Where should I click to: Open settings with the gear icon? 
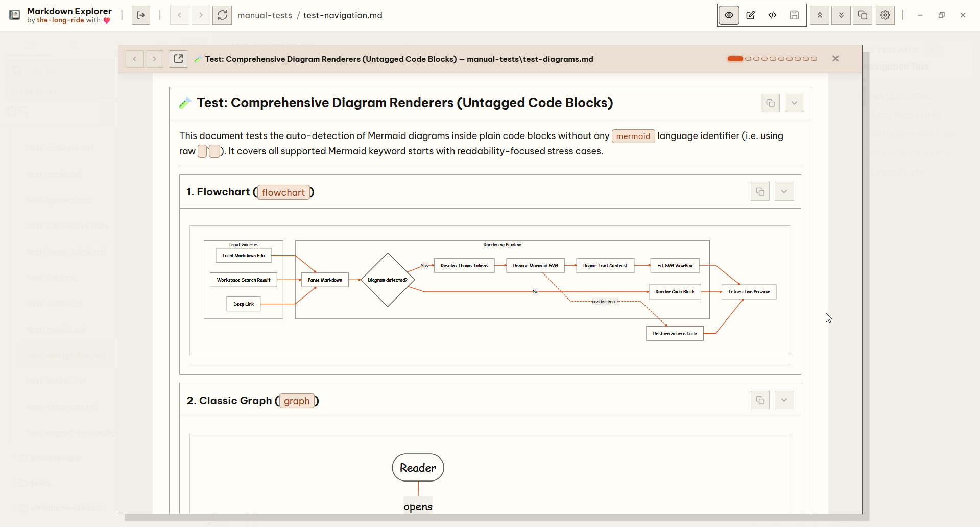(885, 15)
